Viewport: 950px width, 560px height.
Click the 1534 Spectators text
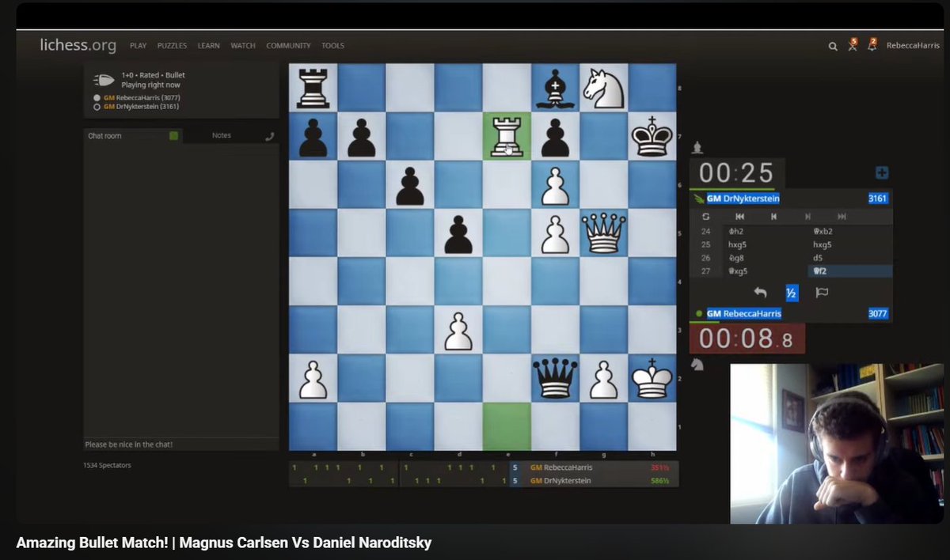[107, 465]
